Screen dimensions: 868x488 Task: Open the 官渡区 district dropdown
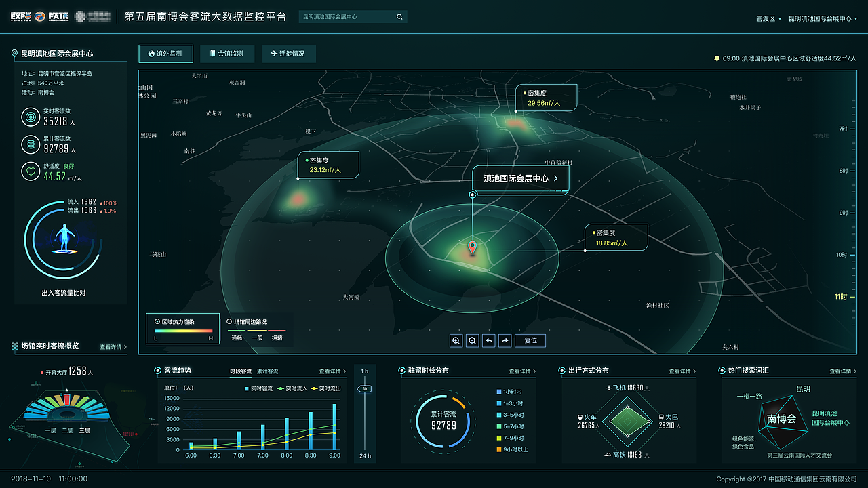pos(769,19)
